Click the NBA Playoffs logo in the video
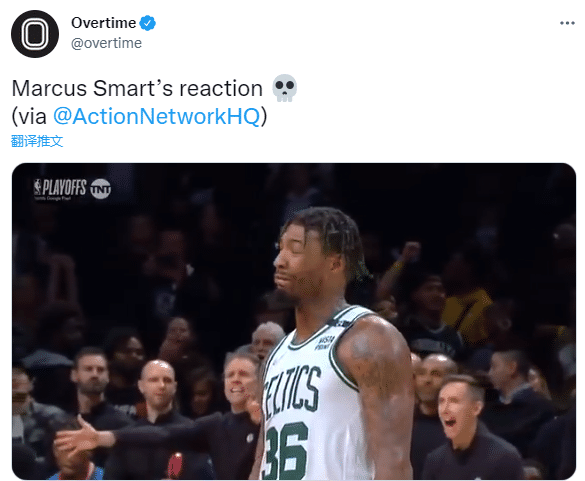 [x=60, y=187]
